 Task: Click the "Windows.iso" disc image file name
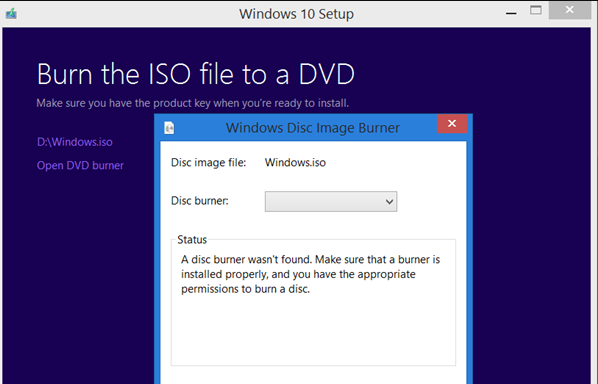295,162
